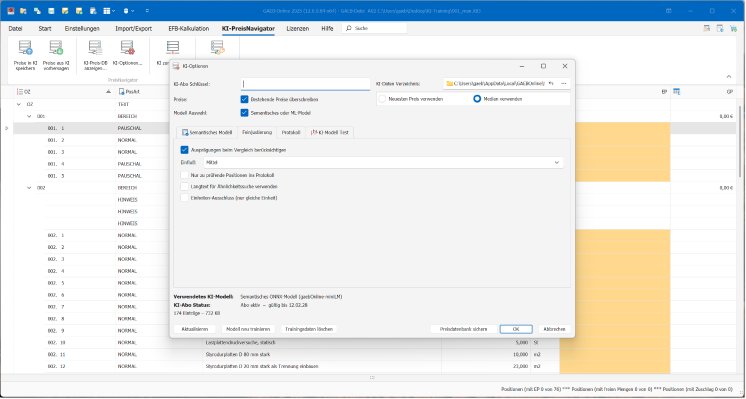Click the open folder quick-access icon
The image size is (746, 399).
[x=23, y=10]
